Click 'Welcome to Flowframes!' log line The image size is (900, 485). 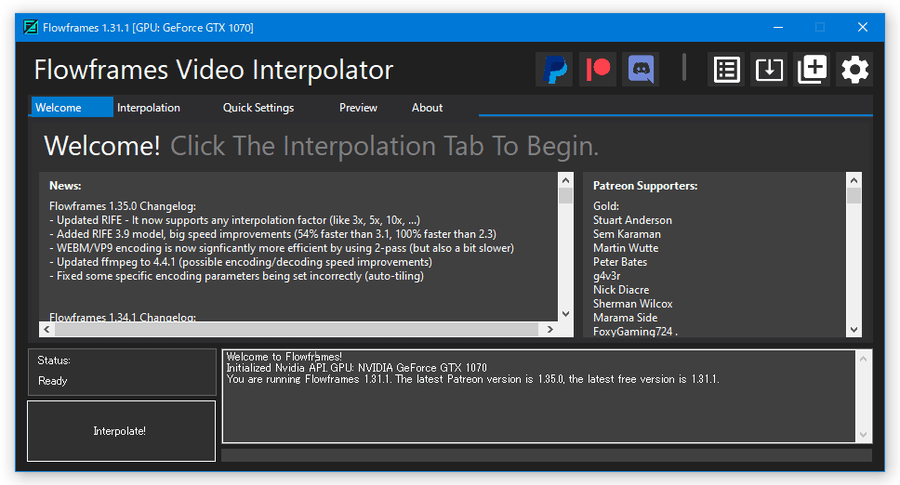click(x=284, y=357)
